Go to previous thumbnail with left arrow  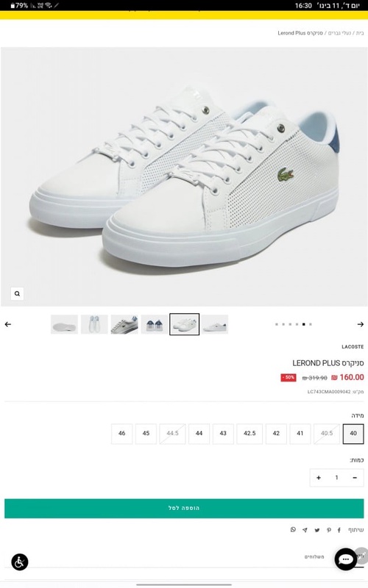8,324
